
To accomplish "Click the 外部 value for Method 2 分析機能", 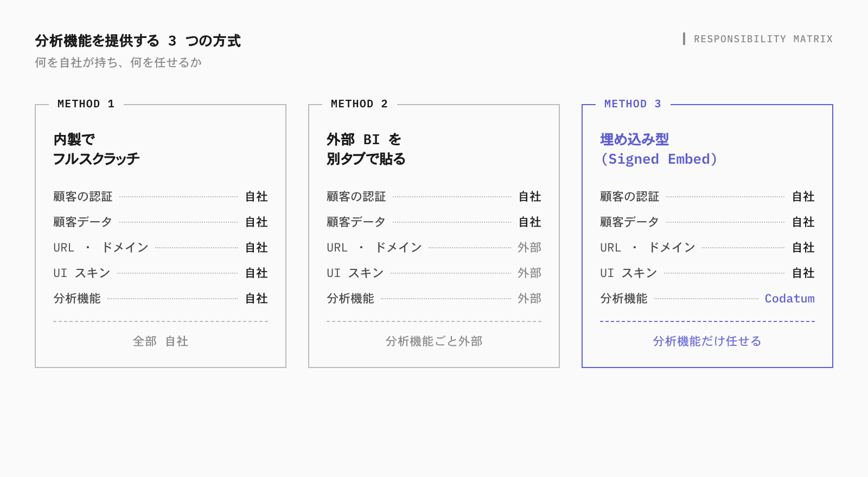I will [530, 298].
